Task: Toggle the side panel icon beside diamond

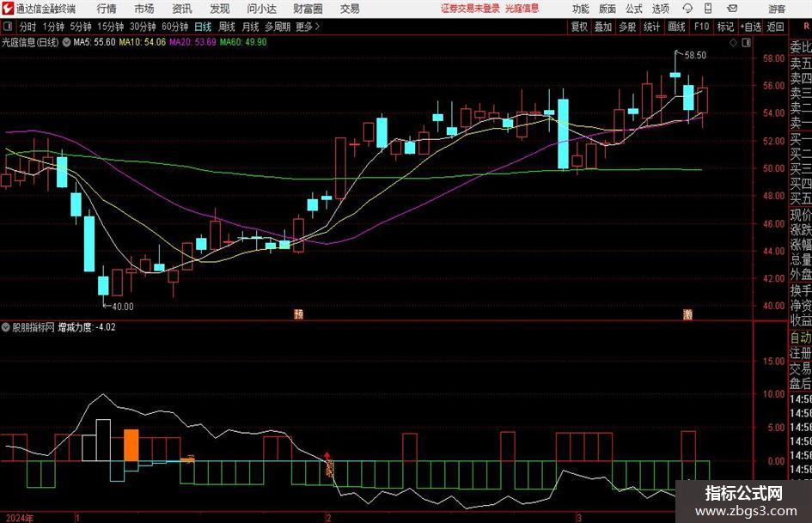Action: tap(746, 43)
